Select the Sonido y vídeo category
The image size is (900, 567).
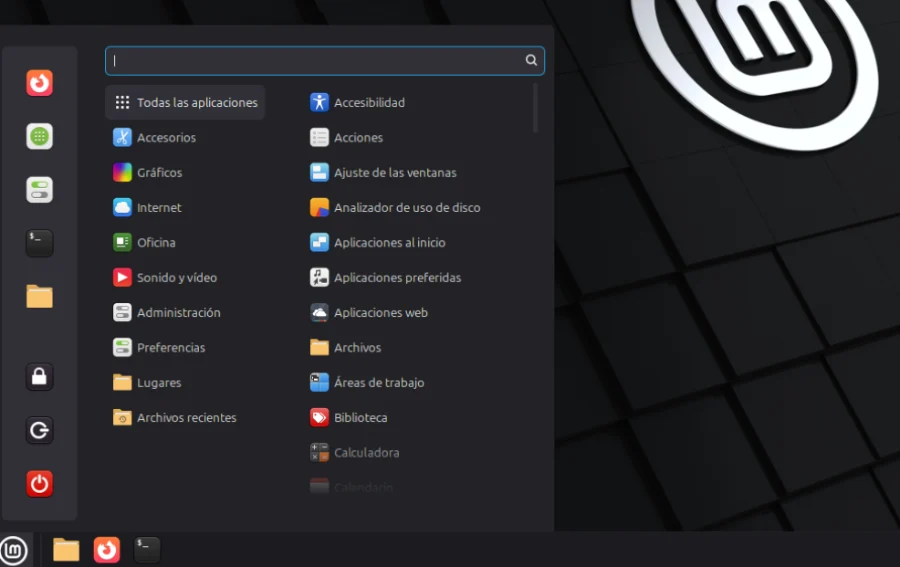(x=176, y=278)
